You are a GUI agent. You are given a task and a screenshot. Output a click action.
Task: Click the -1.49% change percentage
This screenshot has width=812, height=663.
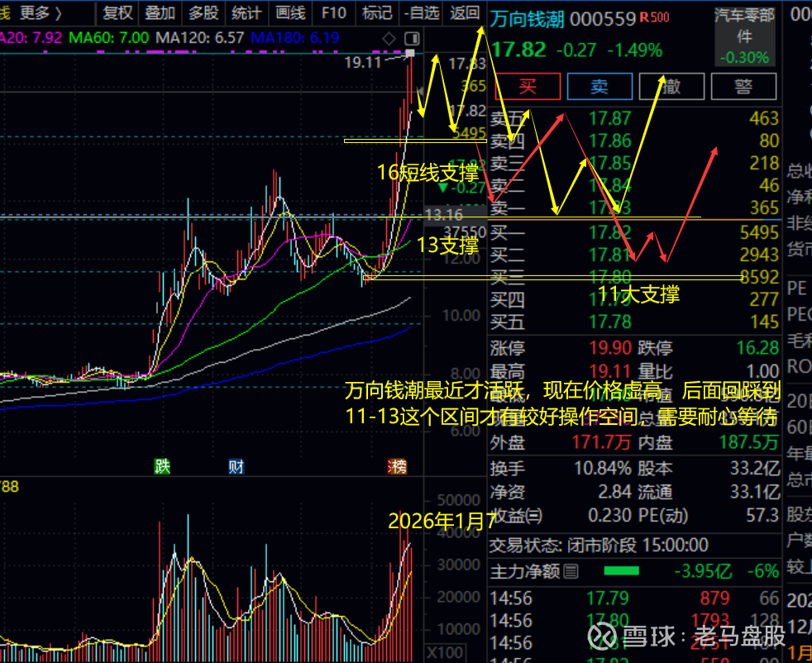tap(635, 50)
